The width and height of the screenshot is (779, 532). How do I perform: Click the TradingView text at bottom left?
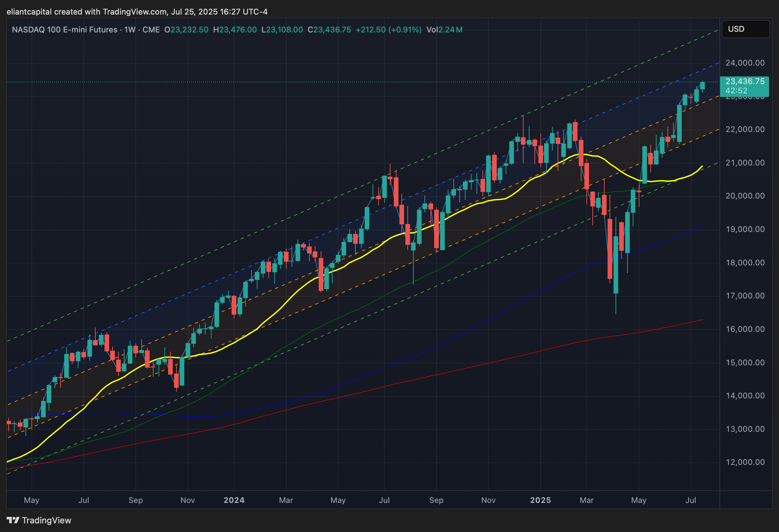point(47,520)
